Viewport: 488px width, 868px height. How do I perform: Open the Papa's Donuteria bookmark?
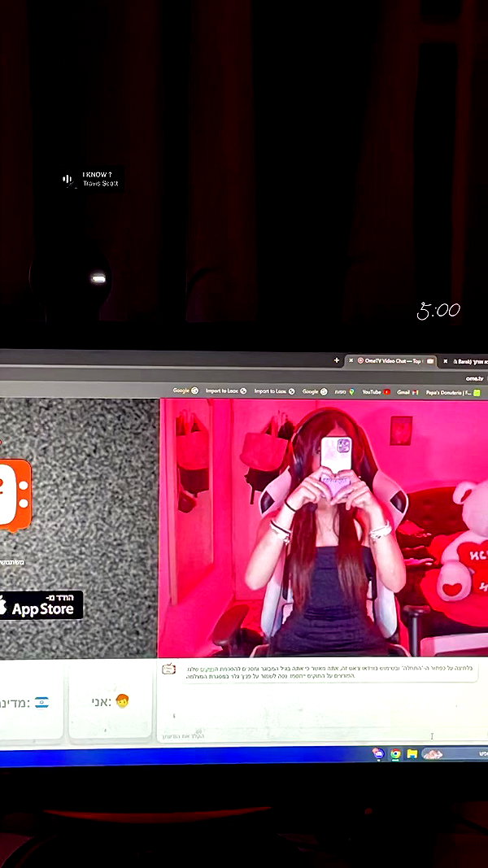pos(453,392)
